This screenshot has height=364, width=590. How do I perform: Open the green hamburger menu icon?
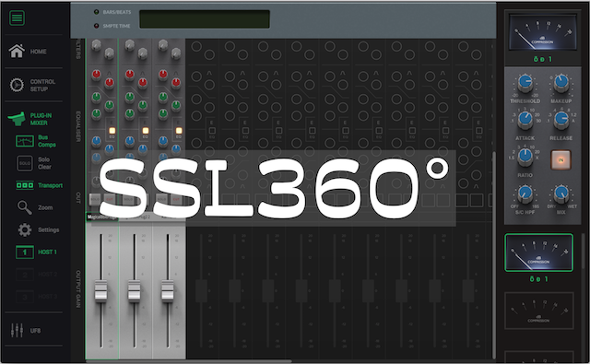pos(17,18)
